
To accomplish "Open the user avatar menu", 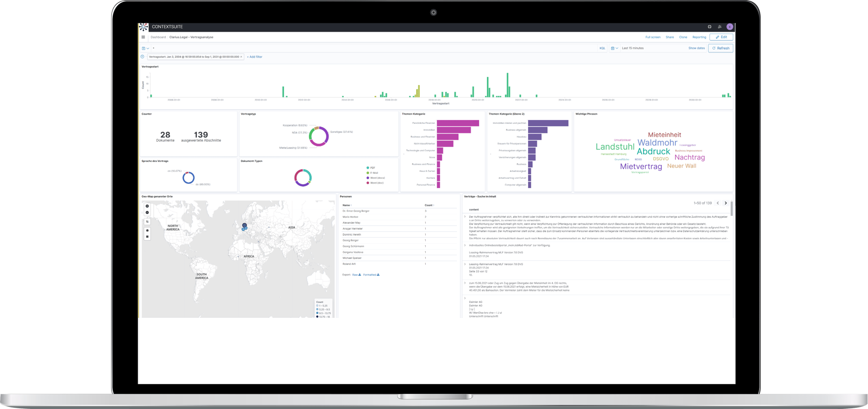I will pos(730,27).
